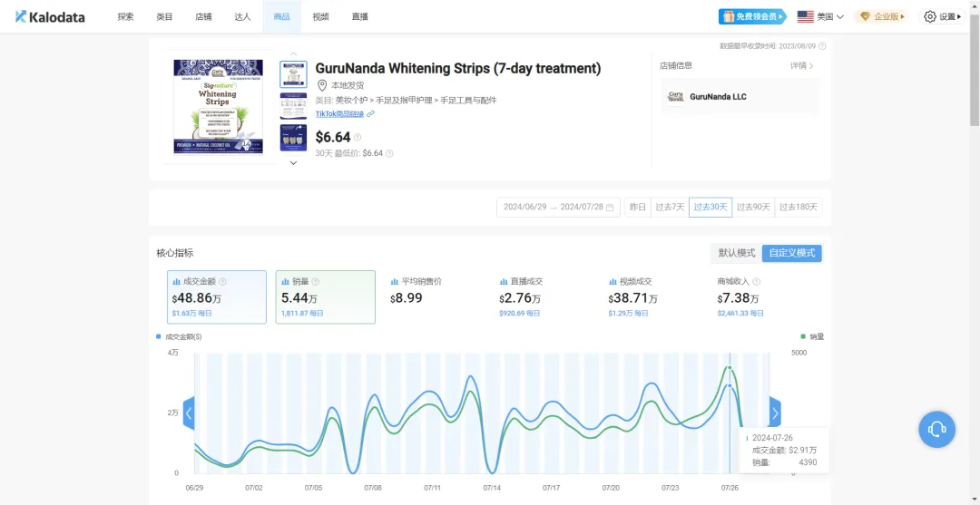Click the calendar icon in date range
This screenshot has width=980, height=505.
610,208
